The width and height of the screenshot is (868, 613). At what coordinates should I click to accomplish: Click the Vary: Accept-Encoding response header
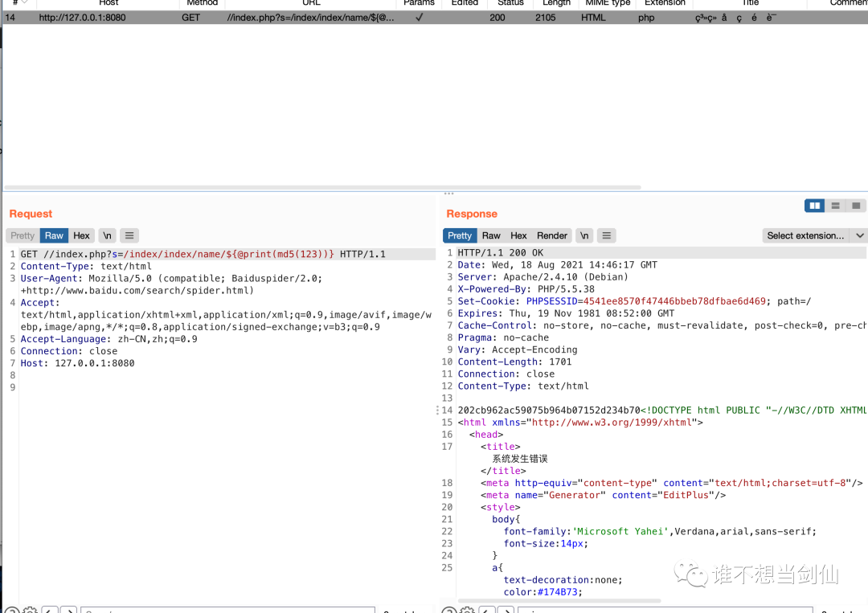[518, 350]
